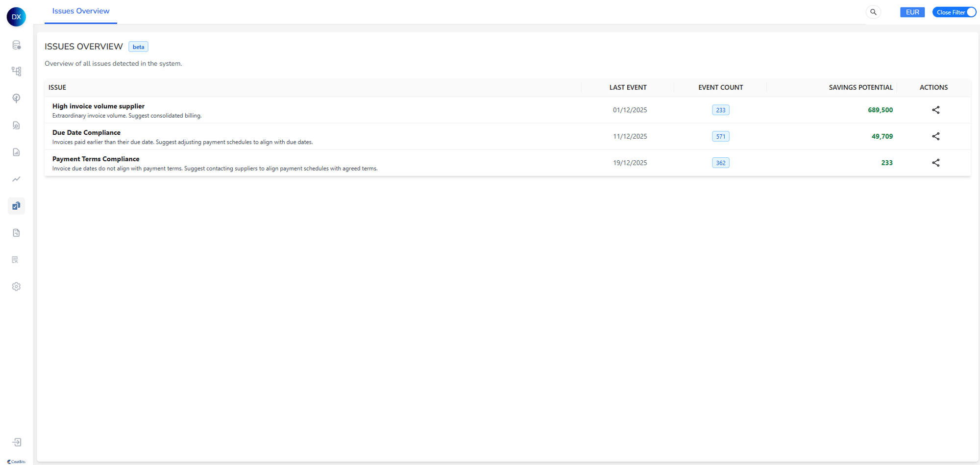Open the trend line sidebar icon
980x465 pixels.
[16, 179]
